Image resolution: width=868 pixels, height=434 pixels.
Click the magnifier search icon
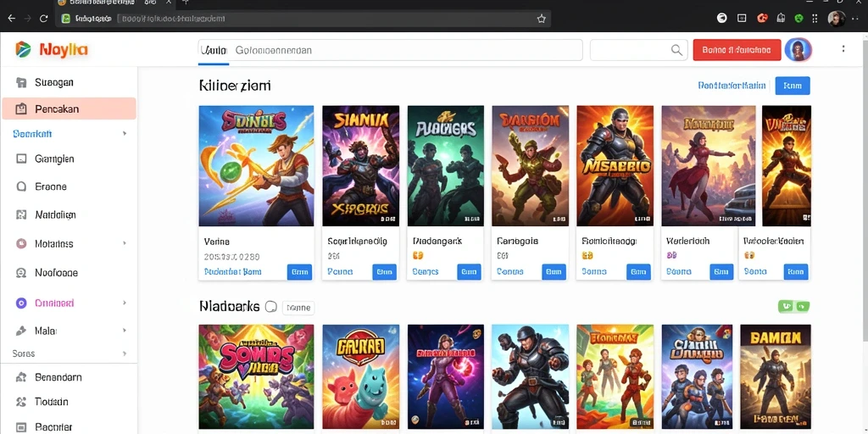pyautogui.click(x=676, y=50)
